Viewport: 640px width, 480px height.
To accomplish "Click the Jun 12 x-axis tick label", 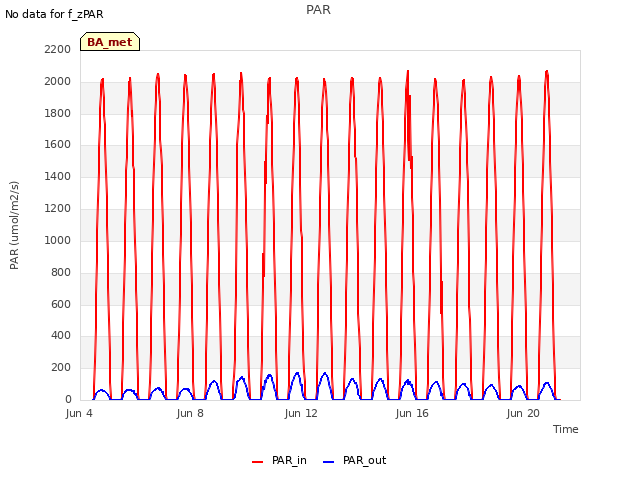I will (x=301, y=413).
